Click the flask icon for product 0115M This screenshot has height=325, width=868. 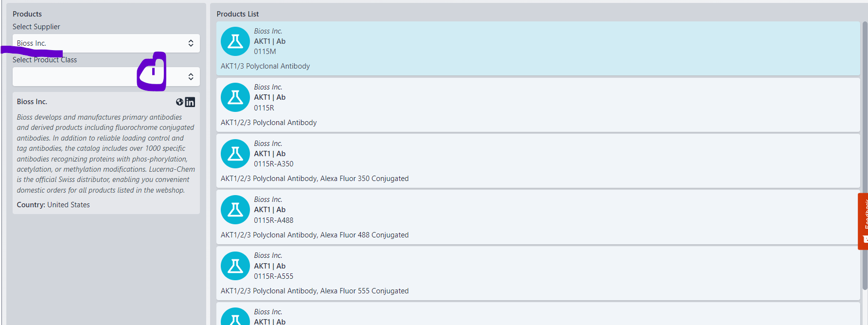(x=235, y=41)
